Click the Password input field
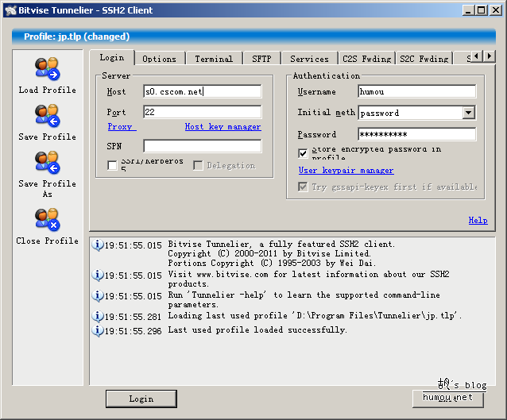Image resolution: width=507 pixels, height=420 pixels. click(x=417, y=134)
